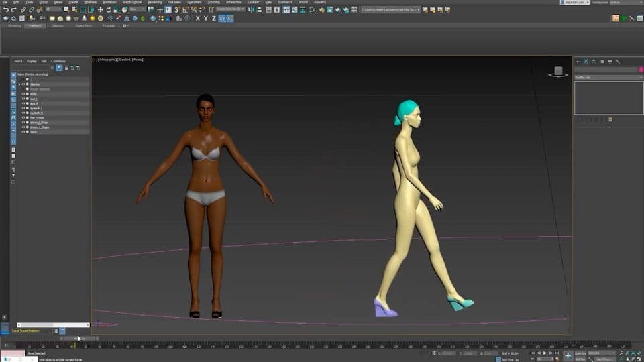Open the Modifier List dropdown
The width and height of the screenshot is (644, 362).
click(608, 78)
